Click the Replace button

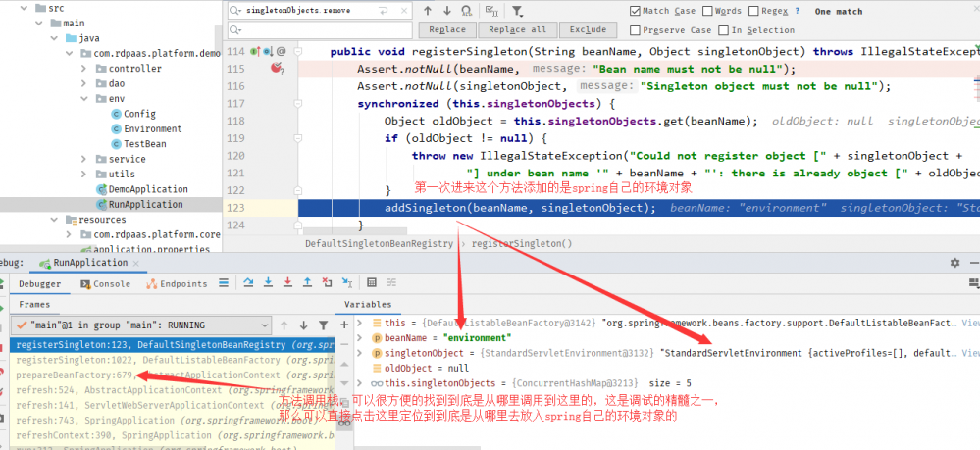(x=446, y=30)
